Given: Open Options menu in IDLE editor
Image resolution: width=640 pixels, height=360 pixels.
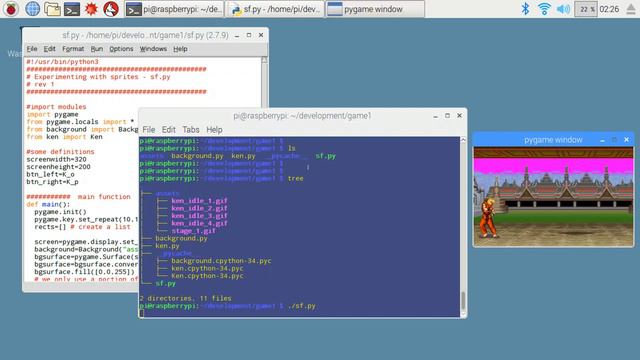Looking at the screenshot, I should pos(121,49).
